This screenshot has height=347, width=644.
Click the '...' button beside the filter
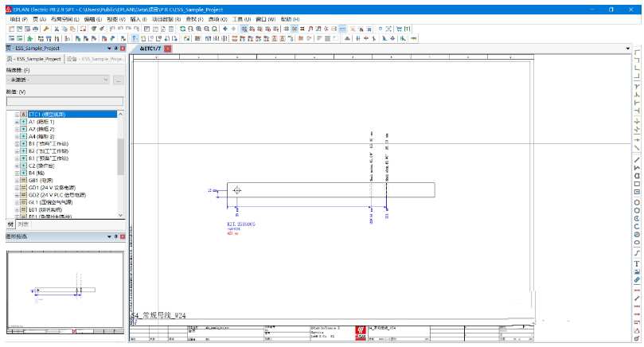(x=118, y=80)
